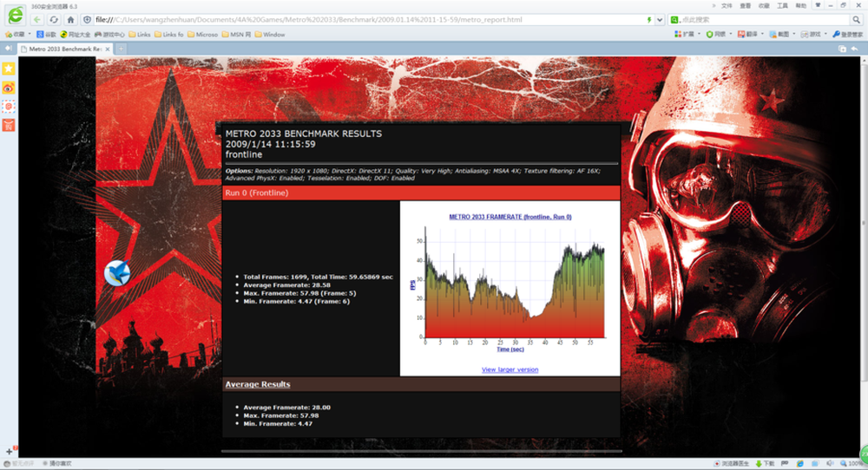The height and width of the screenshot is (470, 868).
Task: Open the mail icon in sidebar
Action: [9, 106]
